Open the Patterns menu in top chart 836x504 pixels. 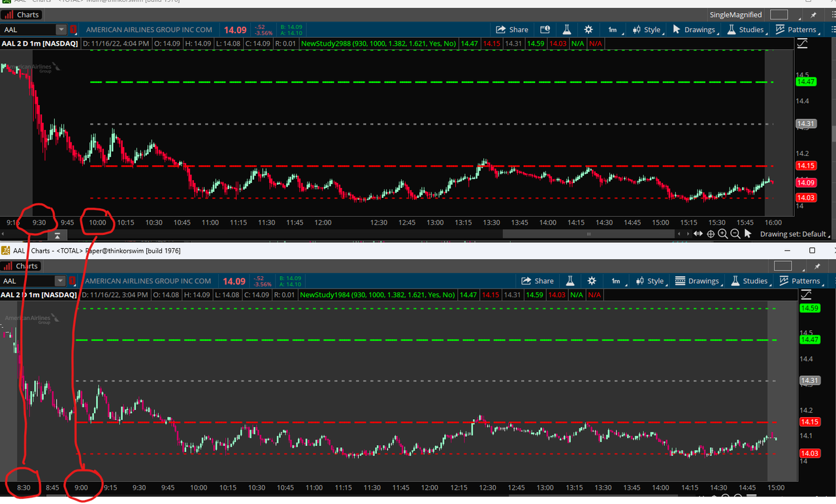pos(796,29)
